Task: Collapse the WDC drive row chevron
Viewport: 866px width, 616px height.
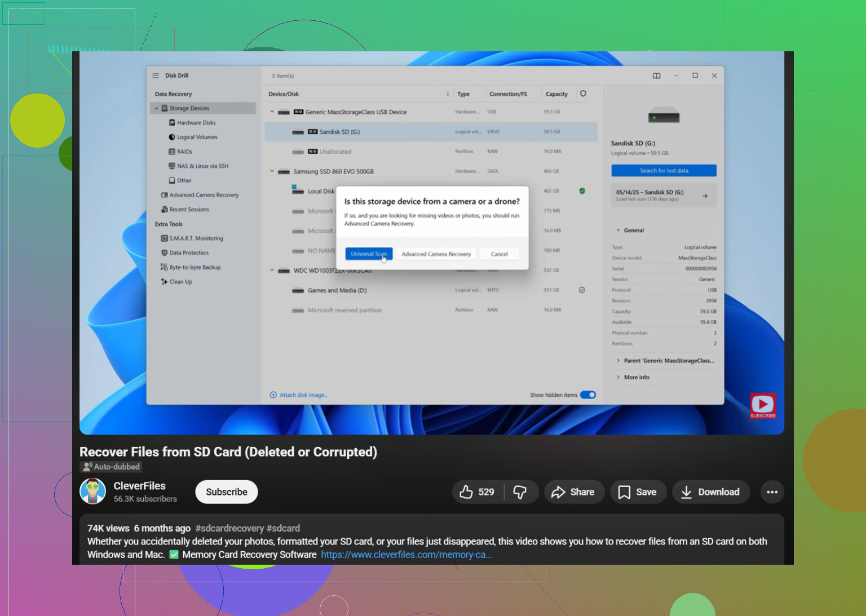Action: 272,271
